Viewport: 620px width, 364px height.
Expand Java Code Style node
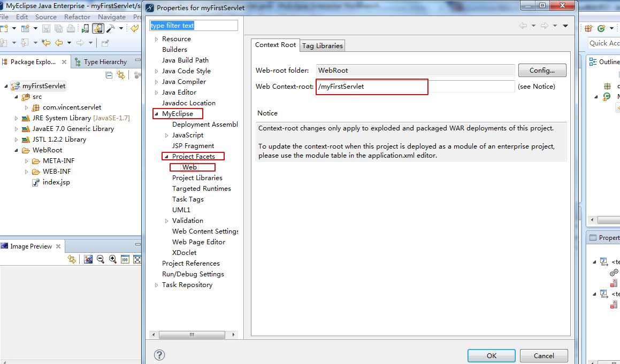click(156, 71)
